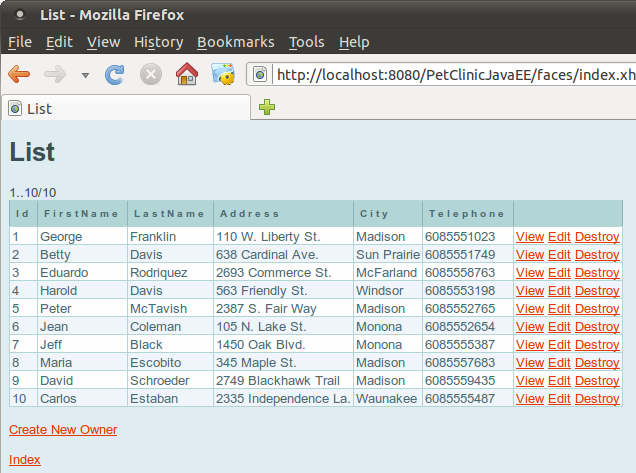This screenshot has width=636, height=473.
Task: Edit owner Maria Escobito
Action: (559, 363)
